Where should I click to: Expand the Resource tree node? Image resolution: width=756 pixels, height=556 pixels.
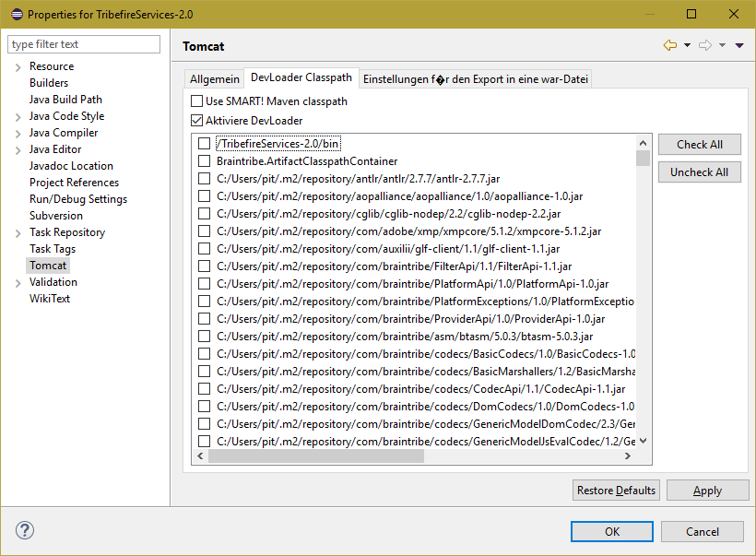coord(18,67)
